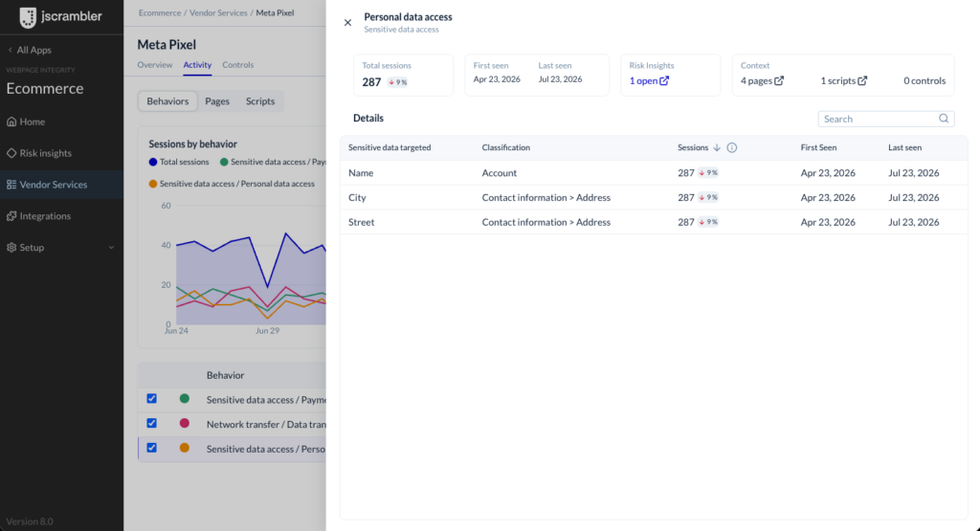Uncheck the Sensitive data access / Payment checkbox
The height and width of the screenshot is (531, 980).
click(152, 399)
